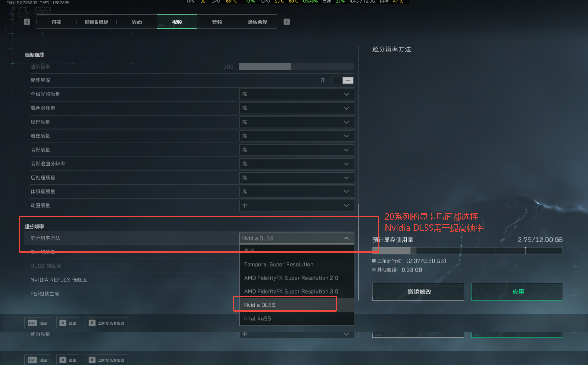Click the 撤销修改 undo changes button

click(418, 292)
